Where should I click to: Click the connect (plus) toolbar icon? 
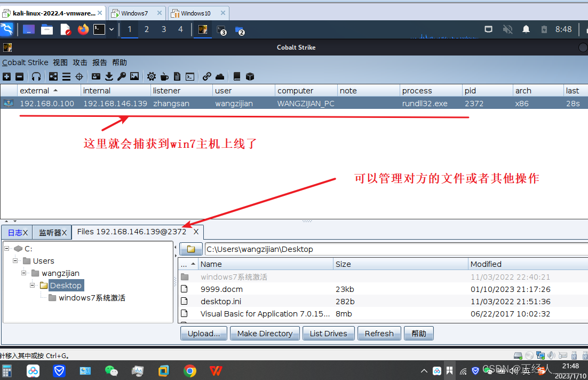[7, 77]
